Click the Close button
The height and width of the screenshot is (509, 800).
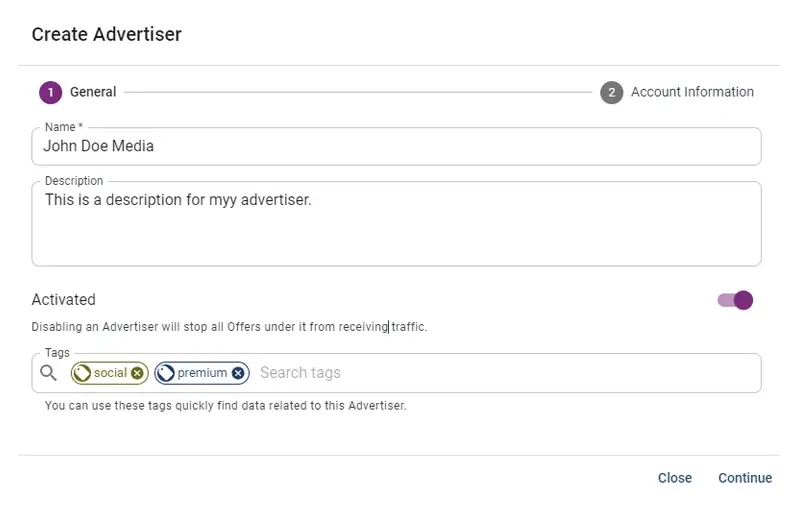click(x=674, y=478)
